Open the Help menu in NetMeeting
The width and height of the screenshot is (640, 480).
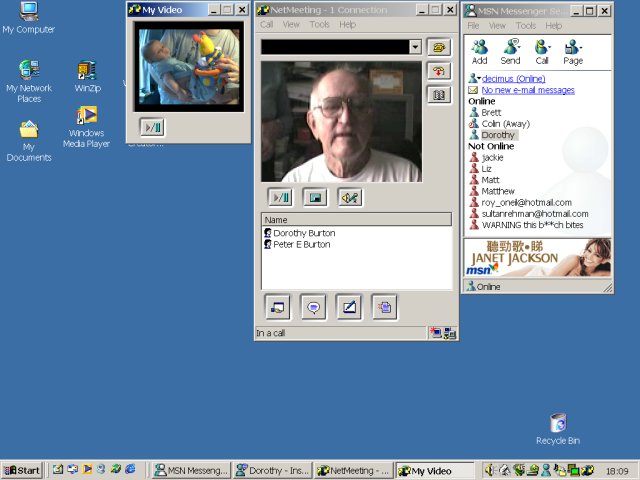(x=347, y=24)
